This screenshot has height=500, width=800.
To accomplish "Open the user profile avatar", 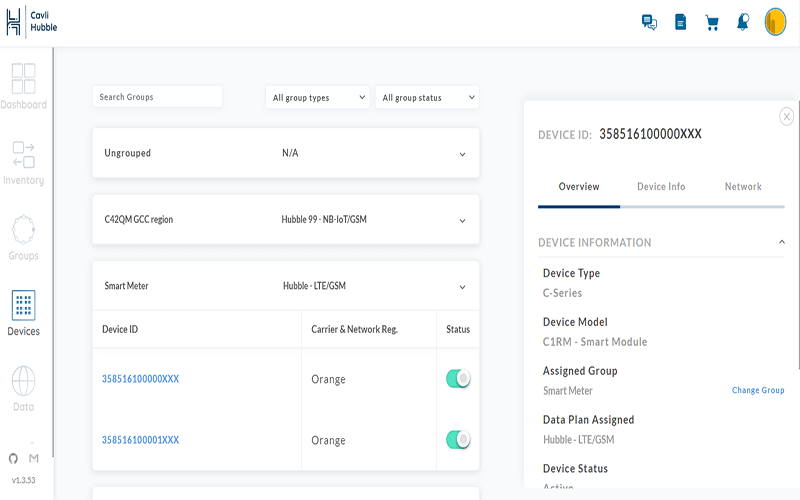I will coord(775,22).
